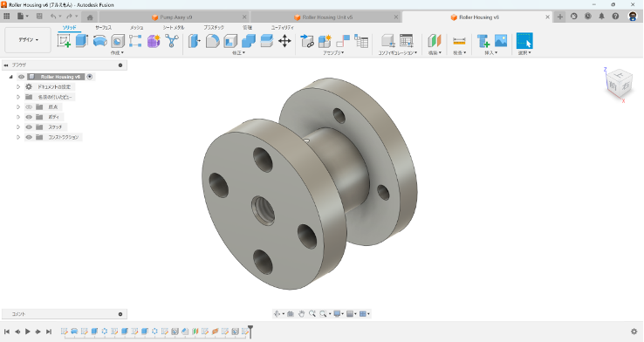Viewport: 644px width, 342px height.
Task: Expand the スケッチ folder
Action: pyautogui.click(x=18, y=127)
